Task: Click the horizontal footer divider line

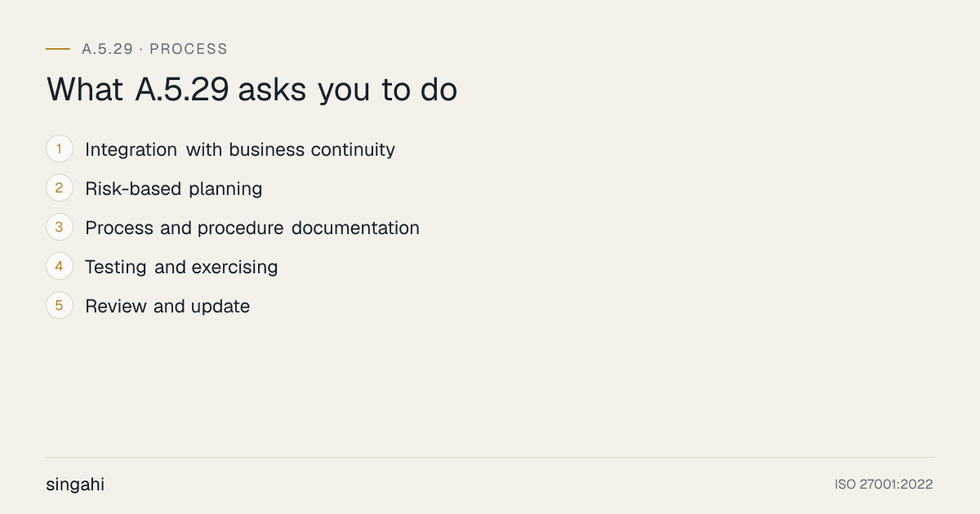Action: point(490,457)
